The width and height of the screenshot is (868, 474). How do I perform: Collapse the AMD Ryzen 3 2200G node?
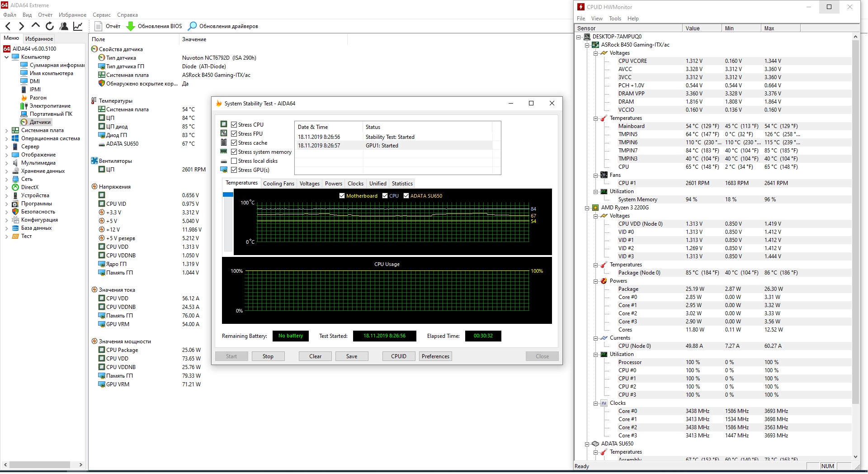[587, 208]
